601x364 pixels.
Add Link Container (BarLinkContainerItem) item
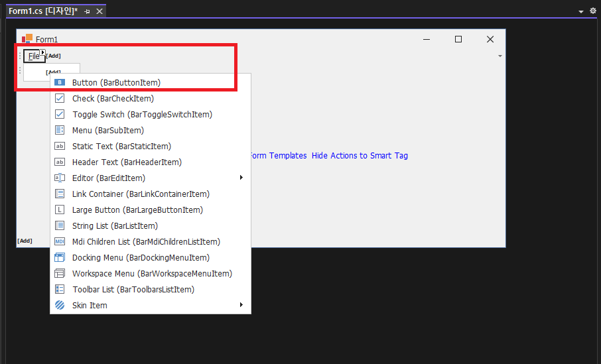(151, 194)
